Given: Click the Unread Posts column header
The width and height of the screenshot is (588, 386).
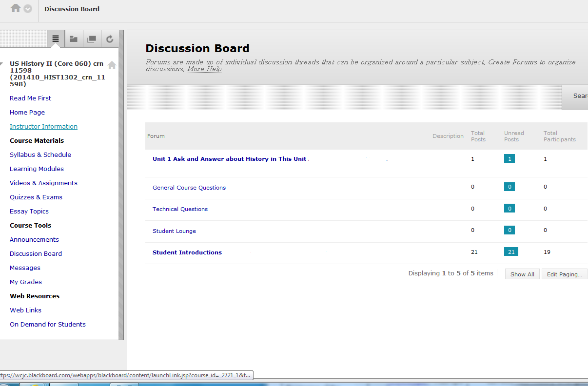Looking at the screenshot, I should click(514, 136).
